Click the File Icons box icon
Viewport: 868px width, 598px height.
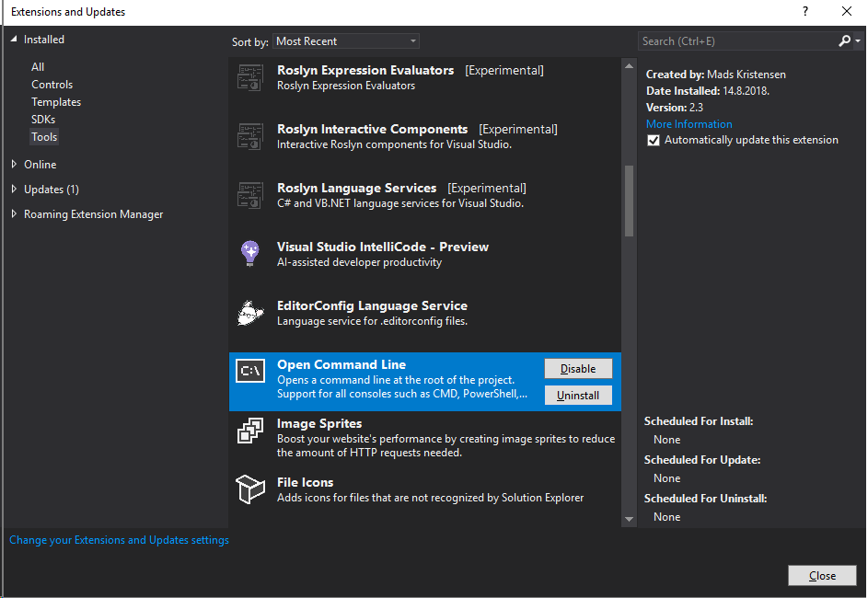pyautogui.click(x=250, y=489)
